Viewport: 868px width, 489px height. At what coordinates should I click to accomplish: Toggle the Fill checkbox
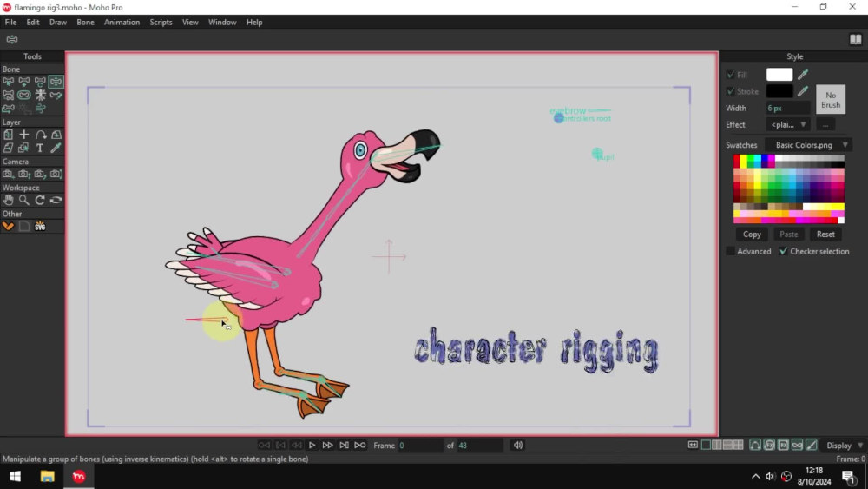point(730,74)
